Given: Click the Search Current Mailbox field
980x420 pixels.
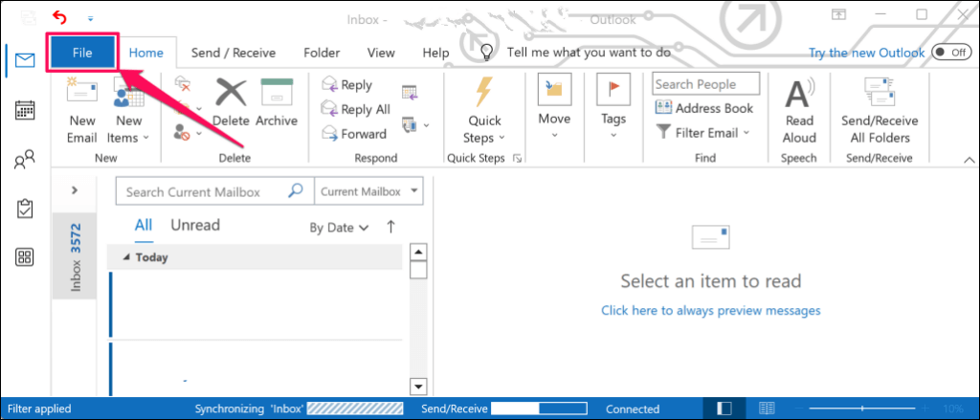Looking at the screenshot, I should [206, 191].
